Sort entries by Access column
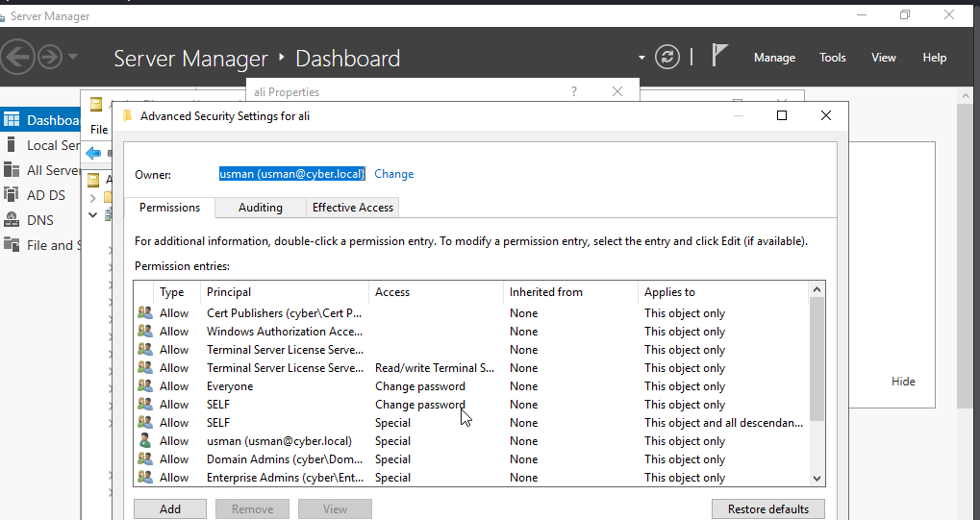The width and height of the screenshot is (980, 520). [x=437, y=292]
